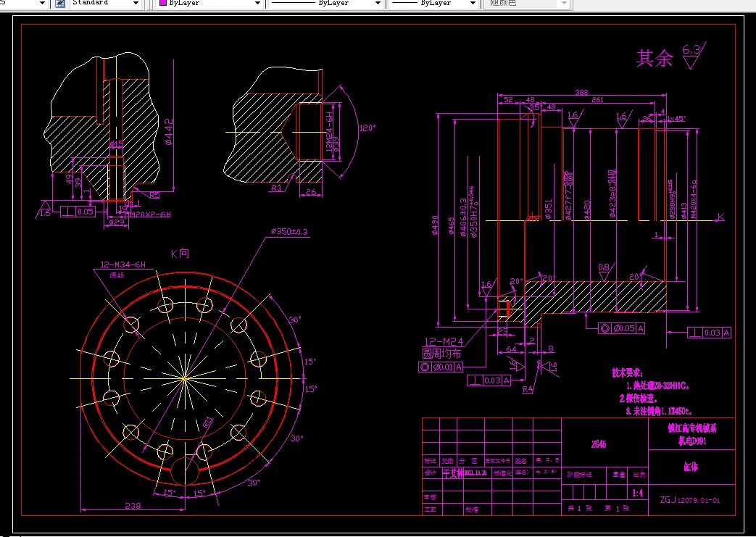Screen dimensions: 756x537
Task: Select the 12-M34-6H hole callout
Action: pyautogui.click(x=122, y=265)
